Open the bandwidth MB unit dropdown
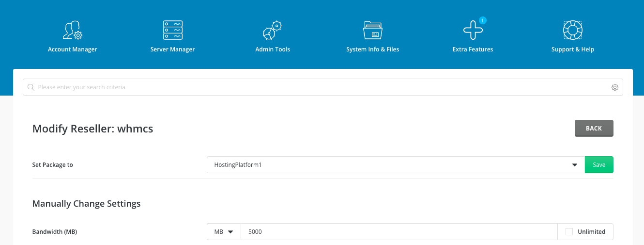 pyautogui.click(x=224, y=232)
